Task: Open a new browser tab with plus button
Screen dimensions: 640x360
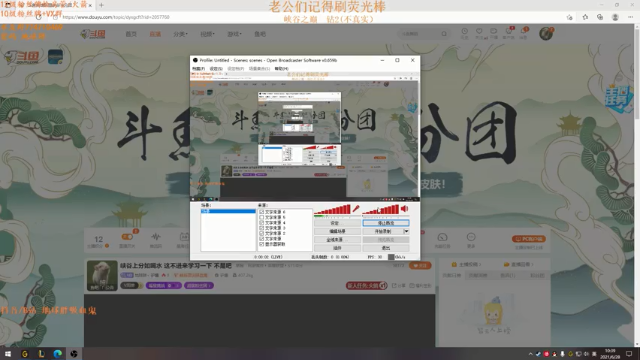Action: click(x=101, y=5)
